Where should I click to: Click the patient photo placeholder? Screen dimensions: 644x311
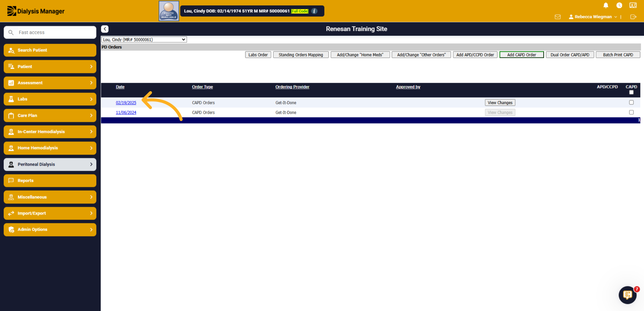coord(169,11)
